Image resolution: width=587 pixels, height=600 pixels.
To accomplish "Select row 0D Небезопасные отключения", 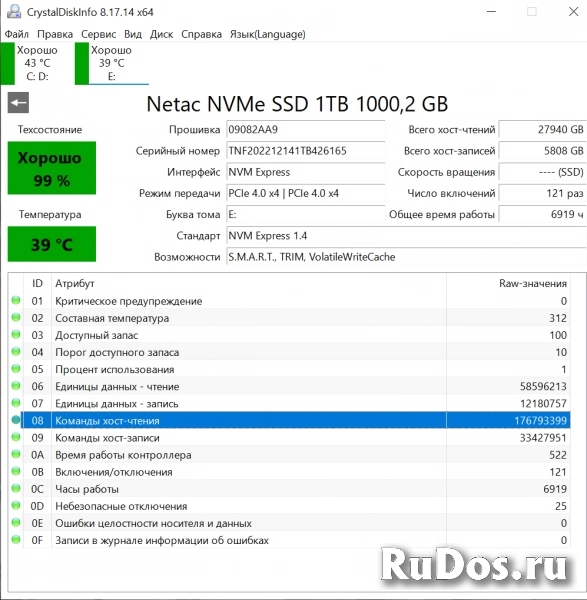I will click(x=291, y=506).
